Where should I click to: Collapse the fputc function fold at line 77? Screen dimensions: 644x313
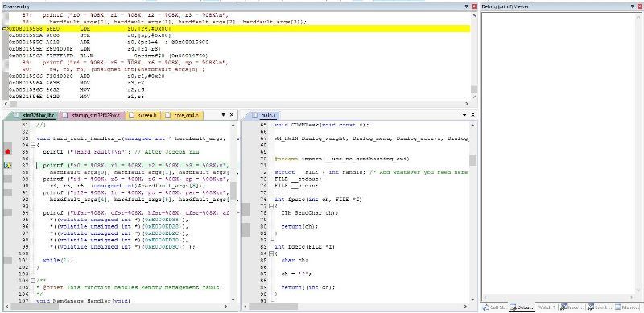coord(271,206)
